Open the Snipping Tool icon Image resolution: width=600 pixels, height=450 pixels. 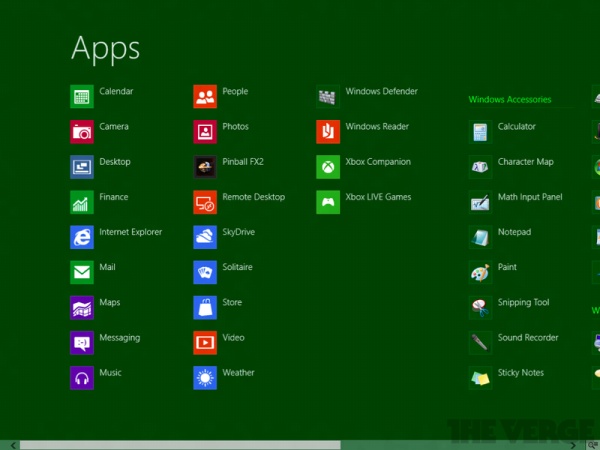(x=481, y=307)
